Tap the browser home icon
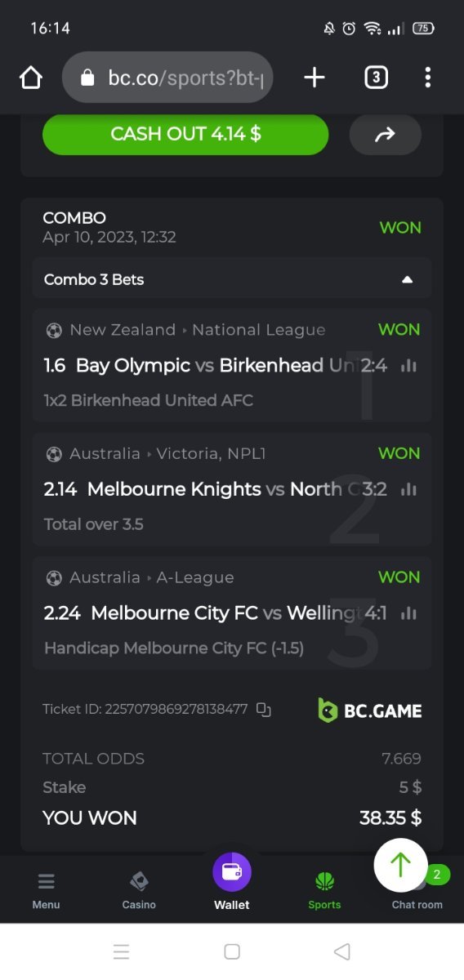 [31, 78]
